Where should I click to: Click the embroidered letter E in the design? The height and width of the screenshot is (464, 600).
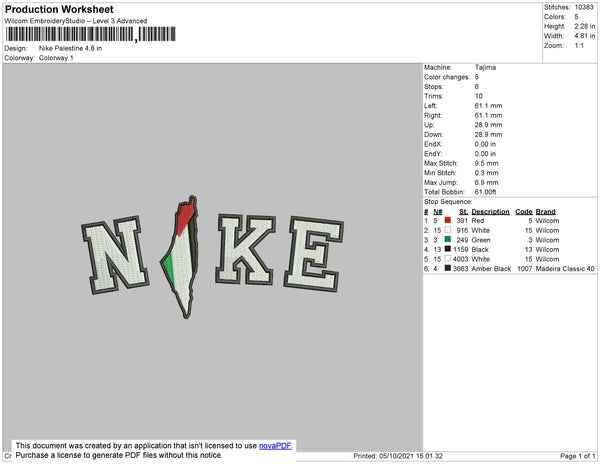click(x=314, y=254)
